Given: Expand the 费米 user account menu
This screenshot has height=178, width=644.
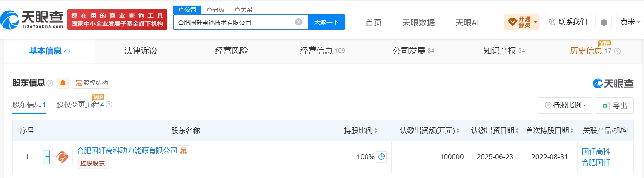Looking at the screenshot, I should [630, 22].
